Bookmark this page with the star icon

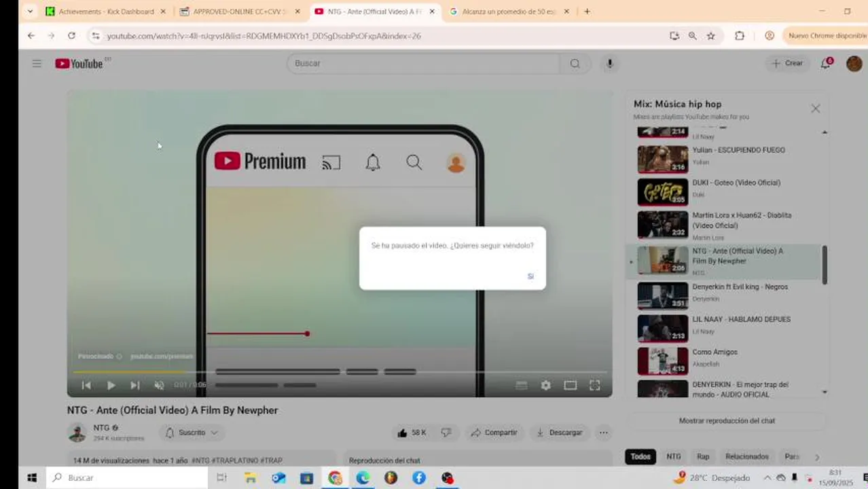click(710, 36)
